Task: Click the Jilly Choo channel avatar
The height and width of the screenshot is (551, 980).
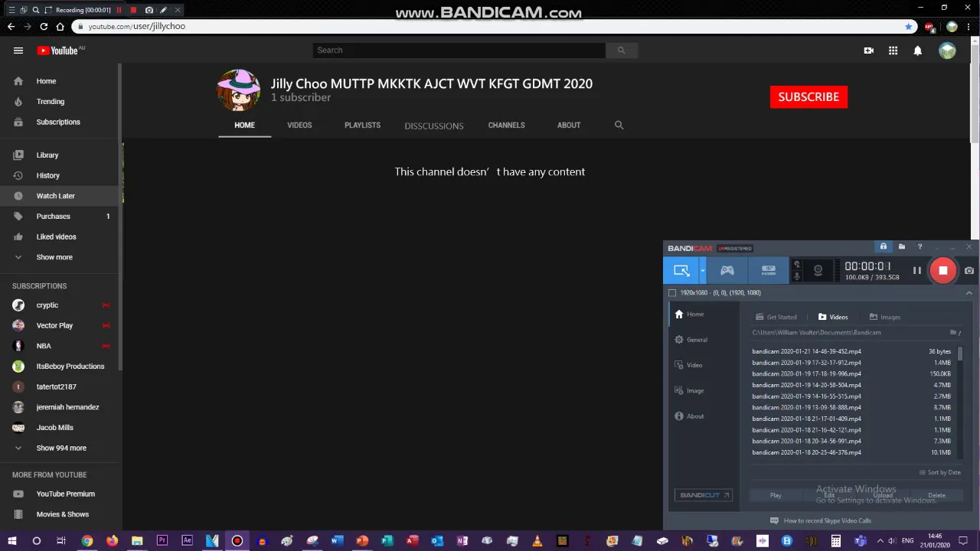Action: 238,90
